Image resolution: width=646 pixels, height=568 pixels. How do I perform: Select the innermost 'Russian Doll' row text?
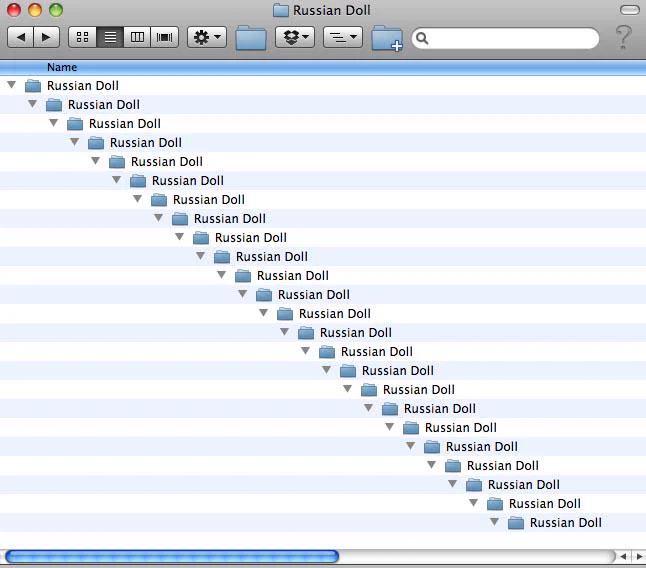566,523
